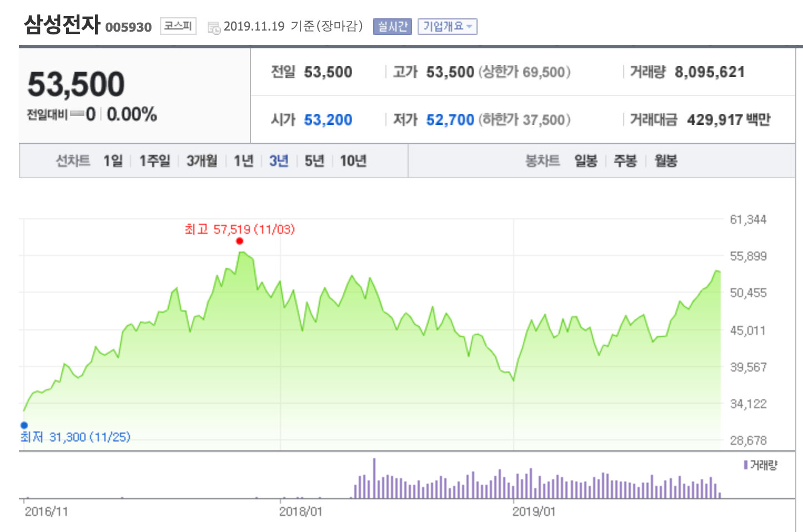Click the 28,678 y-axis price label
This screenshot has height=532, width=803.
click(748, 441)
